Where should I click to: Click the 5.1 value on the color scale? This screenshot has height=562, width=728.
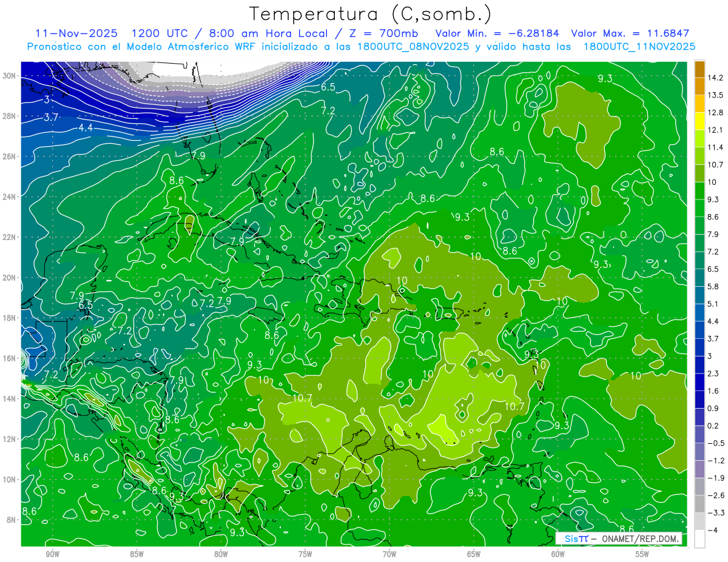coord(713,304)
